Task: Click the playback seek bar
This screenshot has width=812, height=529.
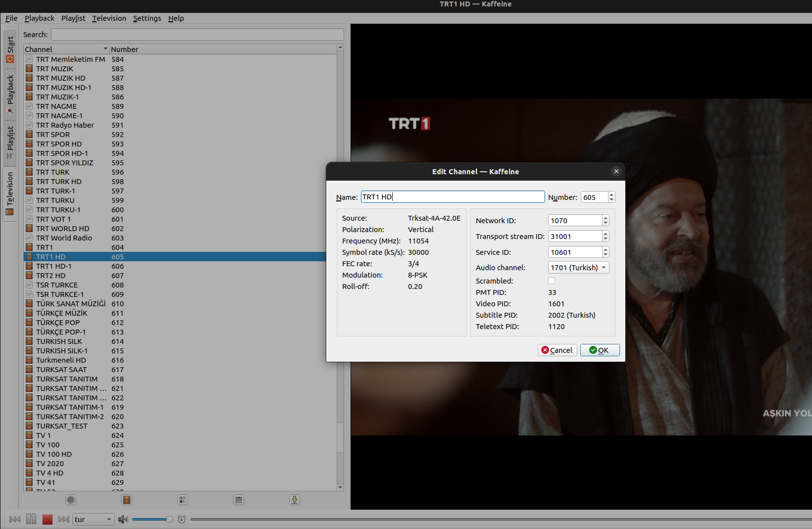Action: [x=500, y=519]
